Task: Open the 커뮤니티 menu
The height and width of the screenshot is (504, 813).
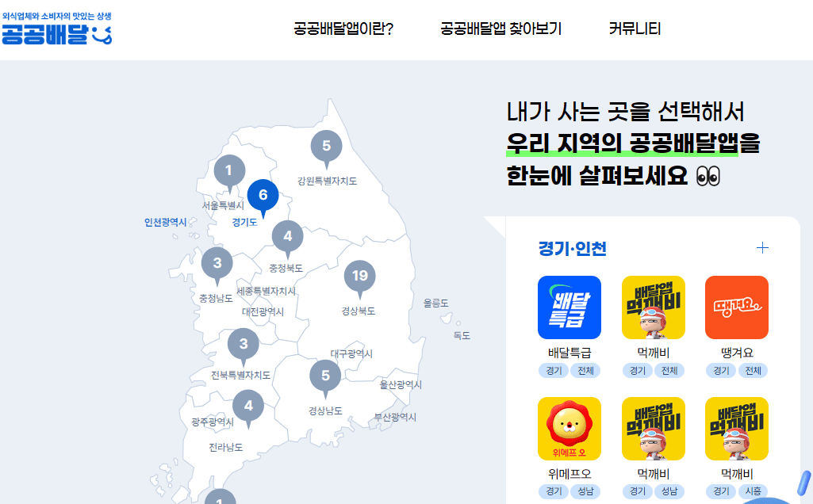Action: point(635,29)
